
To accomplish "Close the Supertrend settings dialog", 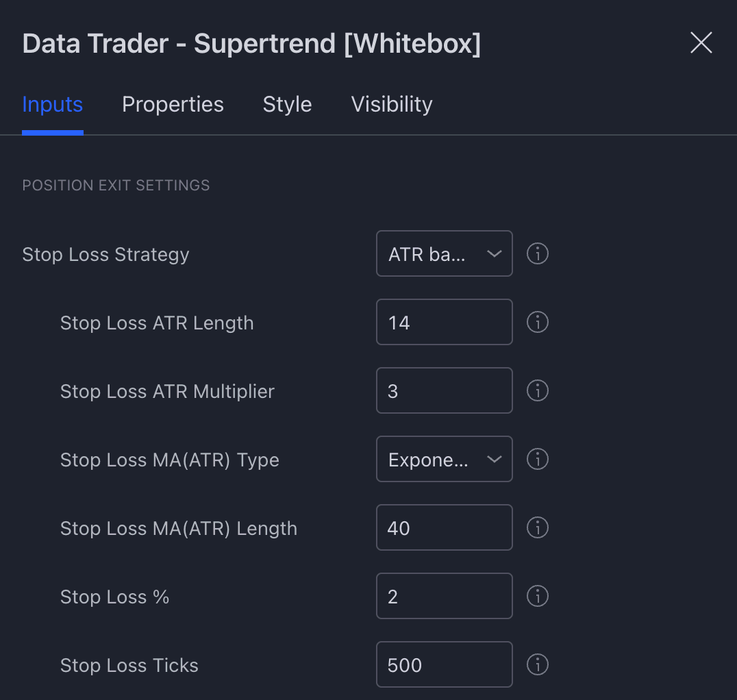I will (x=701, y=42).
